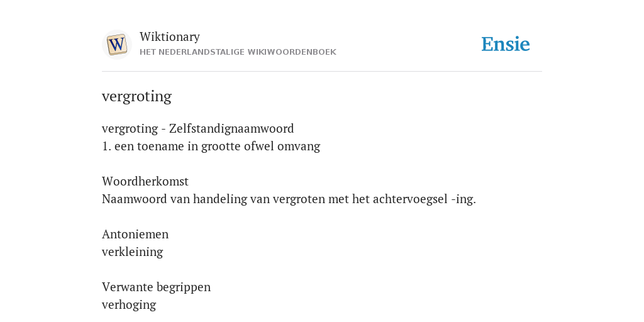Click the word grootte in definition
The width and height of the screenshot is (644, 322).
tap(221, 147)
